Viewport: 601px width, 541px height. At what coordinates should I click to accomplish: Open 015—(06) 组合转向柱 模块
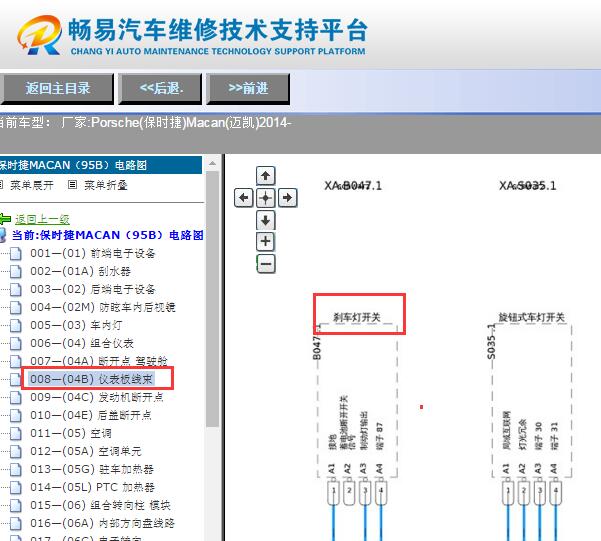[x=100, y=506]
